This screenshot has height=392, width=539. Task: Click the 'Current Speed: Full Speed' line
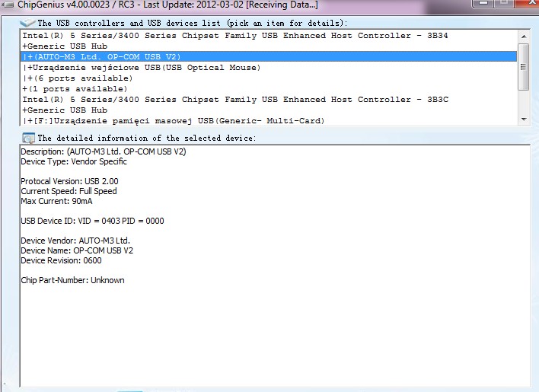[x=69, y=191]
